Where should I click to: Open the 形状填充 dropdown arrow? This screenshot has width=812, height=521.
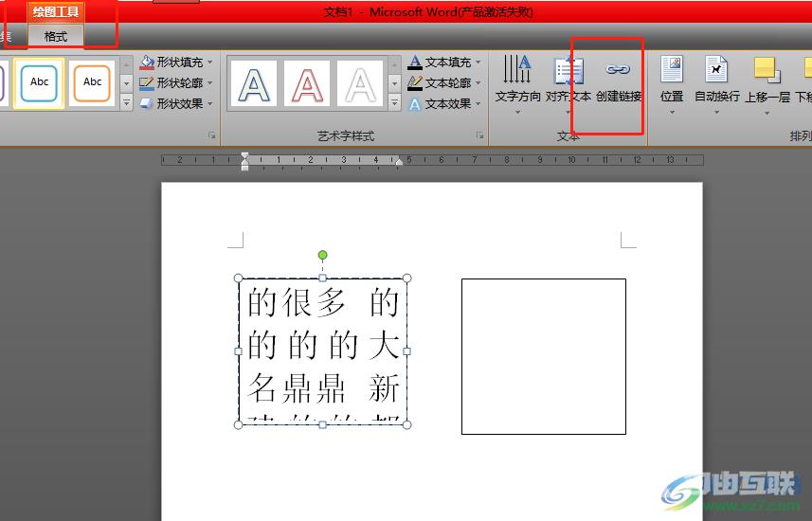click(x=210, y=63)
